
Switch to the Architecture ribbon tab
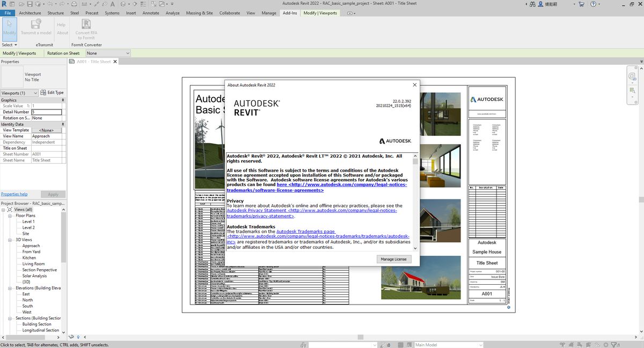30,13
